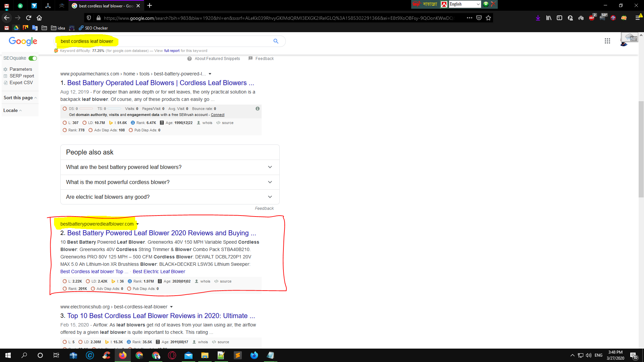The width and height of the screenshot is (644, 362).
Task: Click the search magnifier in Google's search box
Action: (x=276, y=41)
